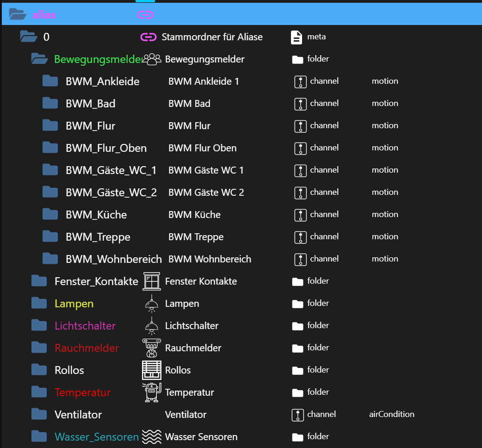This screenshot has height=448, width=482.
Task: Expand the Rollos folder
Action: (x=39, y=369)
